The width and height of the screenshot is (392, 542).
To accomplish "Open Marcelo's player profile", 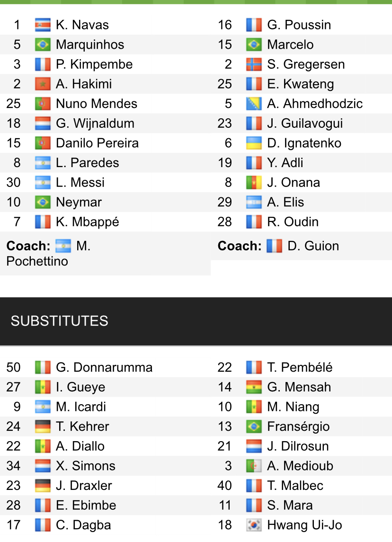I will [x=290, y=45].
